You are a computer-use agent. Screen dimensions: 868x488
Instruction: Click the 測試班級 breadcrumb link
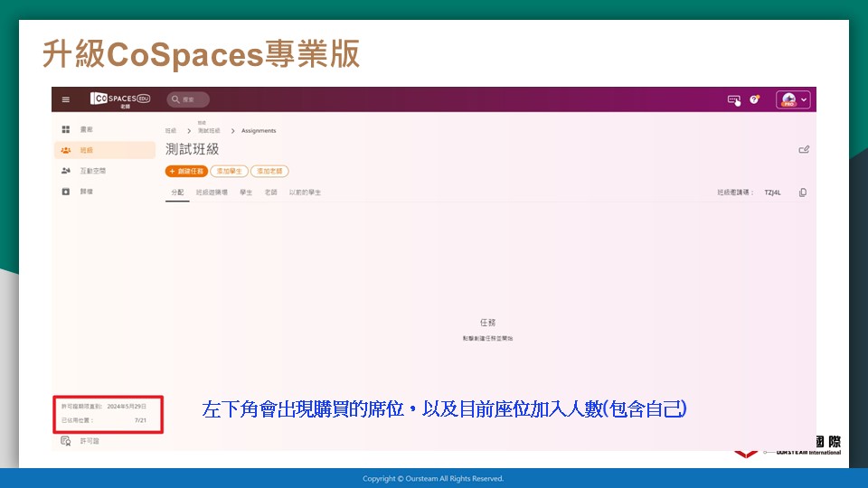point(209,130)
